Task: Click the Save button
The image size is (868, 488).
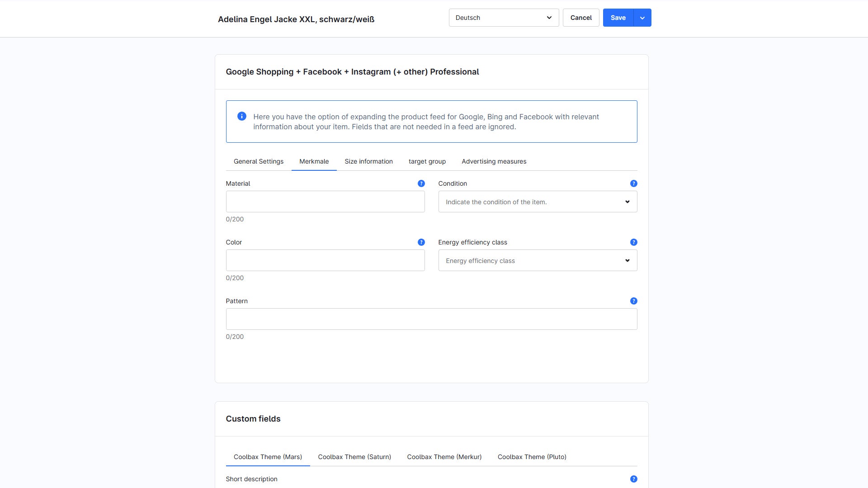Action: pos(618,18)
